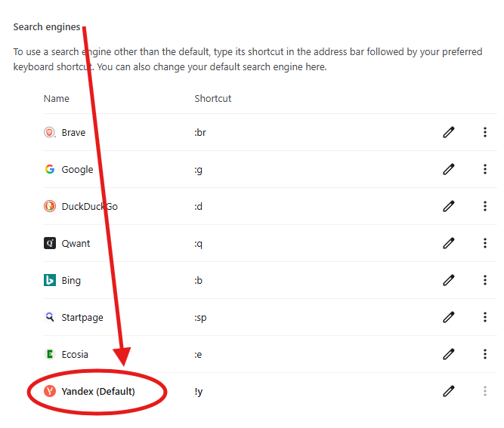Click the Search engines section heading
Screen dimensions: 504x428
[47, 27]
